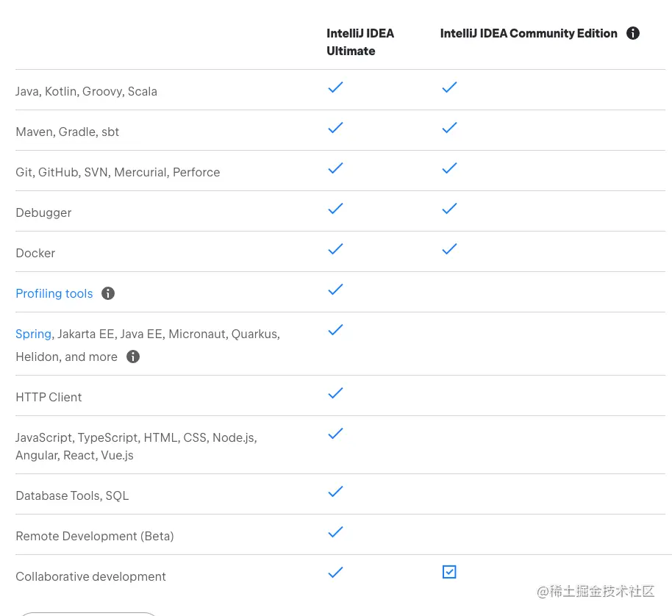This screenshot has width=672, height=616.
Task: Open the Profiling tools link
Action: point(54,293)
